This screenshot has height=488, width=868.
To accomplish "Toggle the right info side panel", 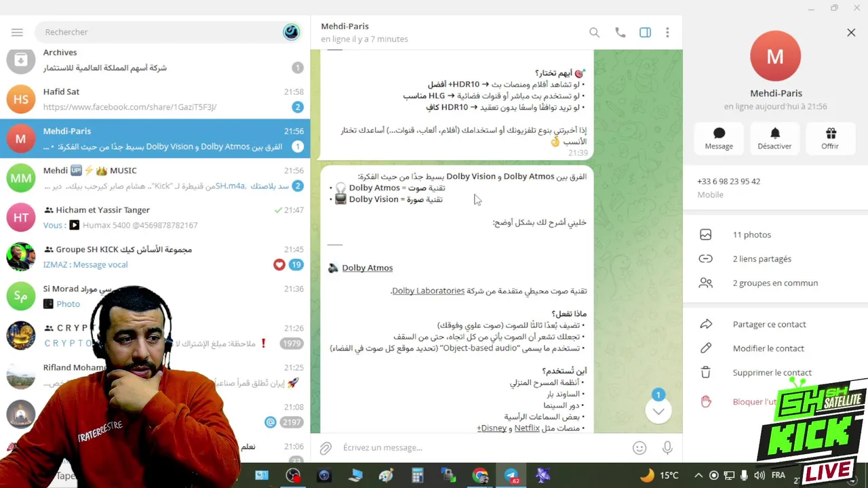I will [x=645, y=33].
